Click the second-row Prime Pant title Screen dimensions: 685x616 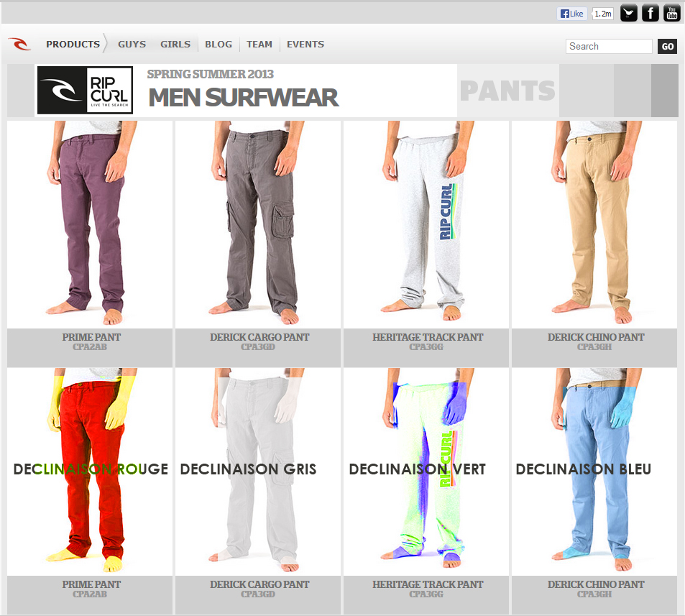pyautogui.click(x=91, y=584)
